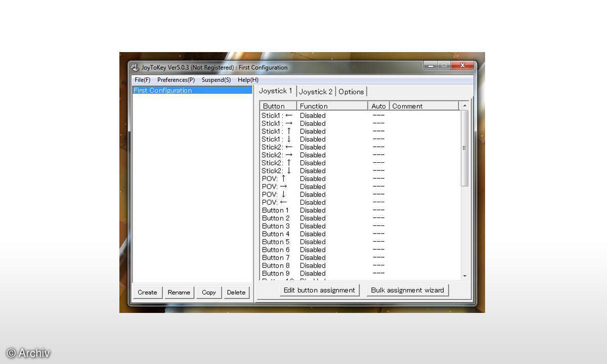Viewport: 607px width, 364px height.
Task: Click the list scrollbar up arrow
Action: tap(465, 106)
